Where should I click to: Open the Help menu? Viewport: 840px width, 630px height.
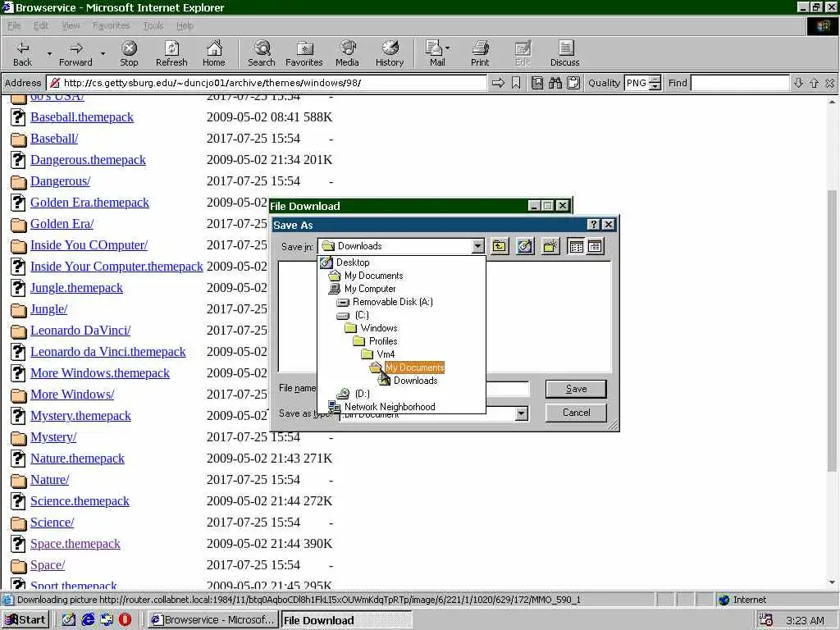pos(185,25)
